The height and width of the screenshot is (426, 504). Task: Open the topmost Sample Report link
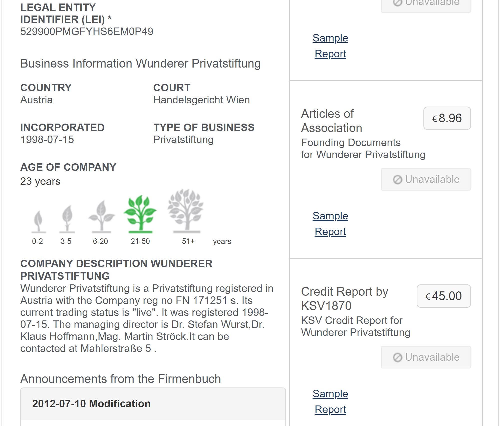(x=330, y=46)
